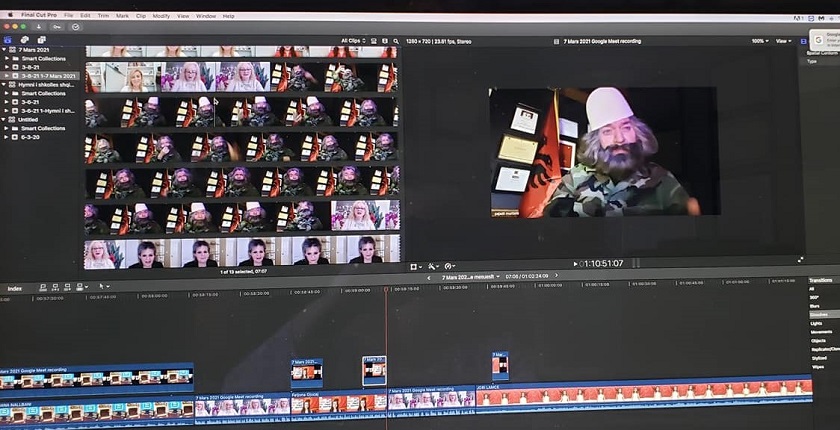
Task: Open the Clip menu
Action: point(141,16)
